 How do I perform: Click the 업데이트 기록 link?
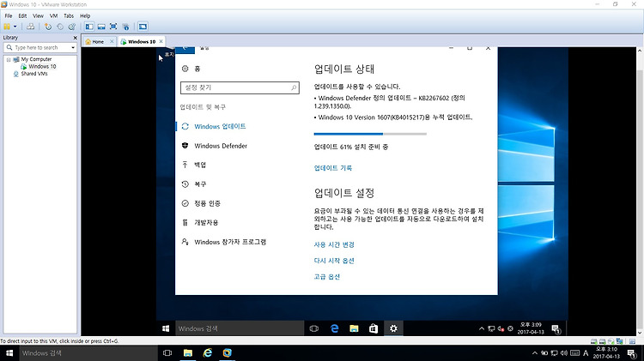click(x=332, y=168)
